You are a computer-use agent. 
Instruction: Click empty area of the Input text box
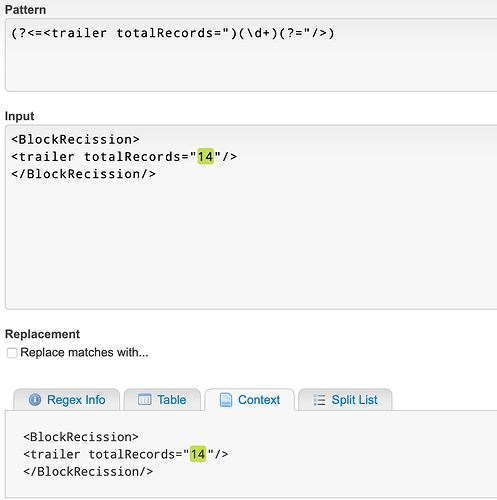tap(251, 243)
